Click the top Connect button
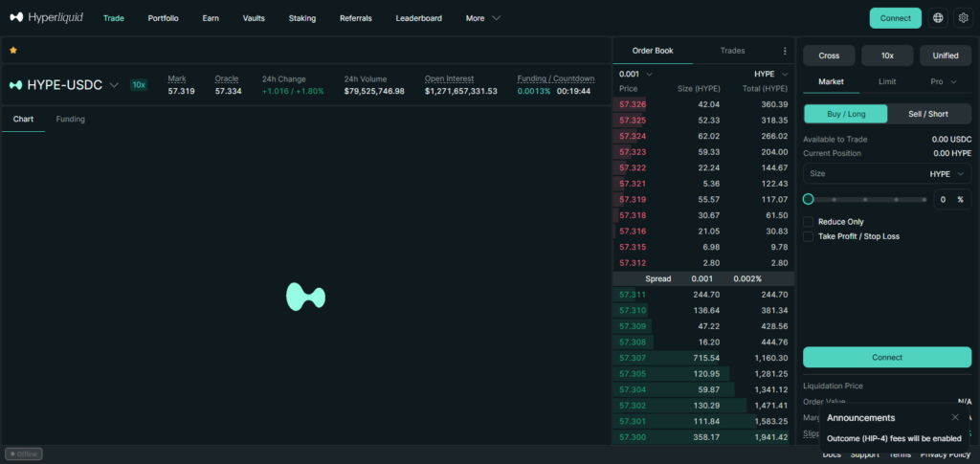 pos(895,18)
